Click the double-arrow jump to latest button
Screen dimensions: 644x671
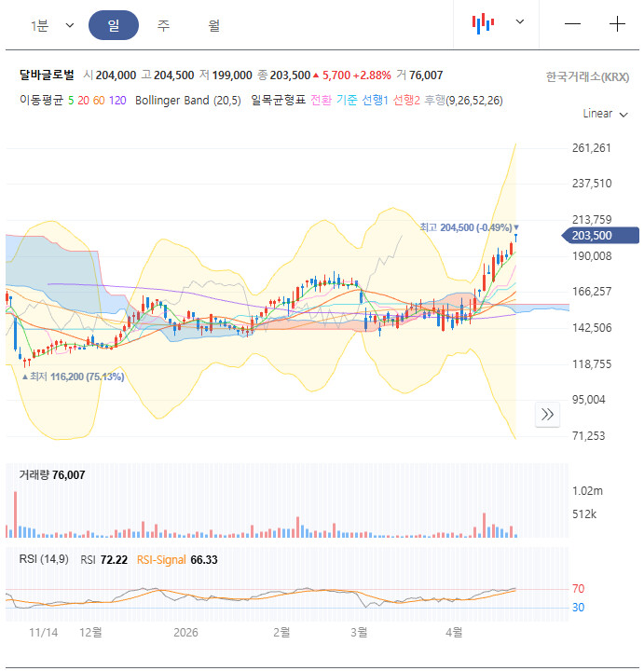547,414
